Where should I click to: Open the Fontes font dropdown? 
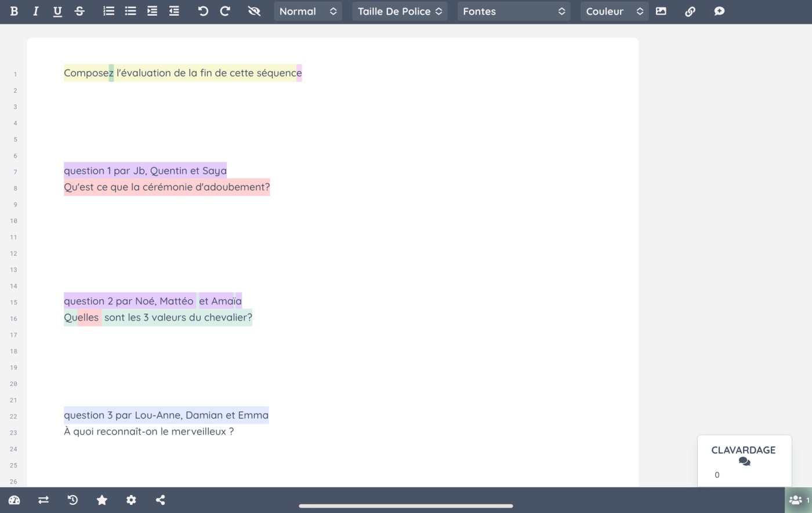[513, 11]
